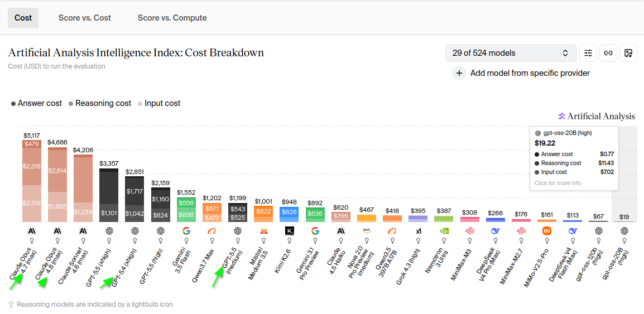Click the $467 total above Nova 2.0 Pro Preview

[366, 209]
